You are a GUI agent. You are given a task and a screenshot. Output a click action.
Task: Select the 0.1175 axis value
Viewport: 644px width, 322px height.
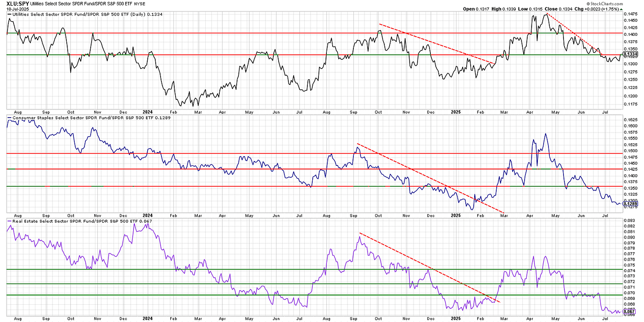[631, 105]
